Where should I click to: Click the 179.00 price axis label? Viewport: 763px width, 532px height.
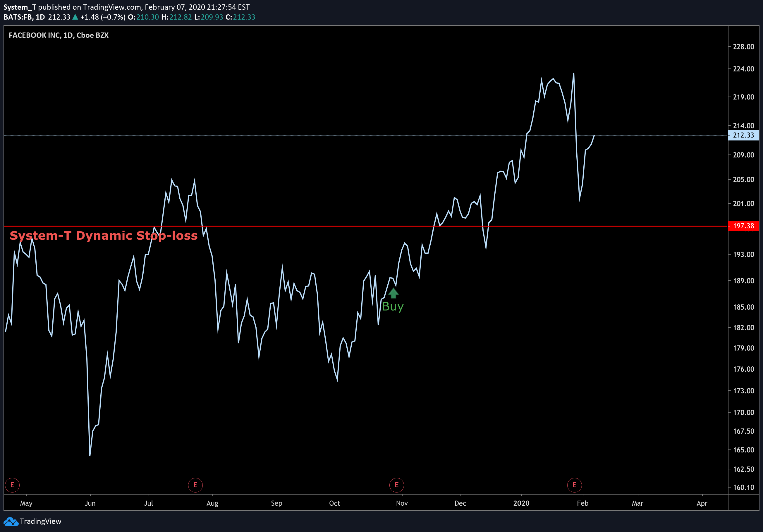744,348
